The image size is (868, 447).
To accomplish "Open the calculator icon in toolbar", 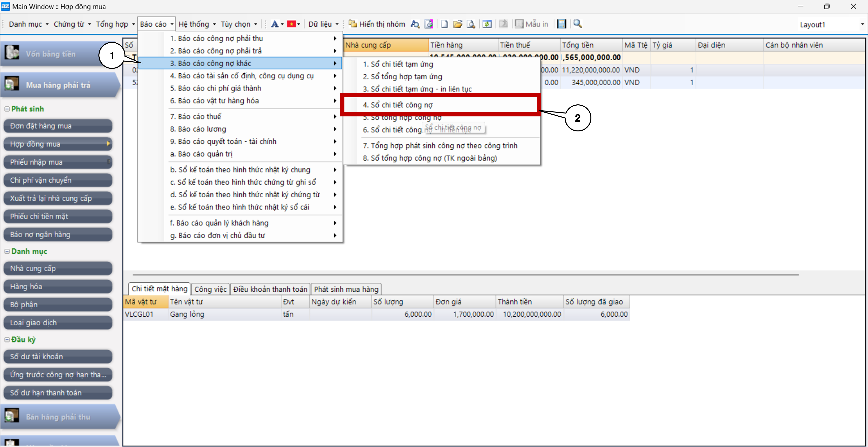I will point(561,24).
